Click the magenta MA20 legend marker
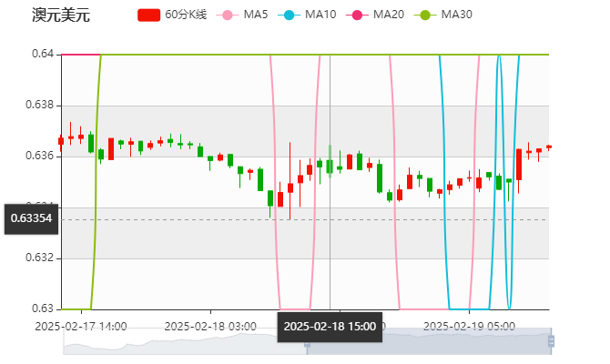The width and height of the screenshot is (610, 364). 356,15
